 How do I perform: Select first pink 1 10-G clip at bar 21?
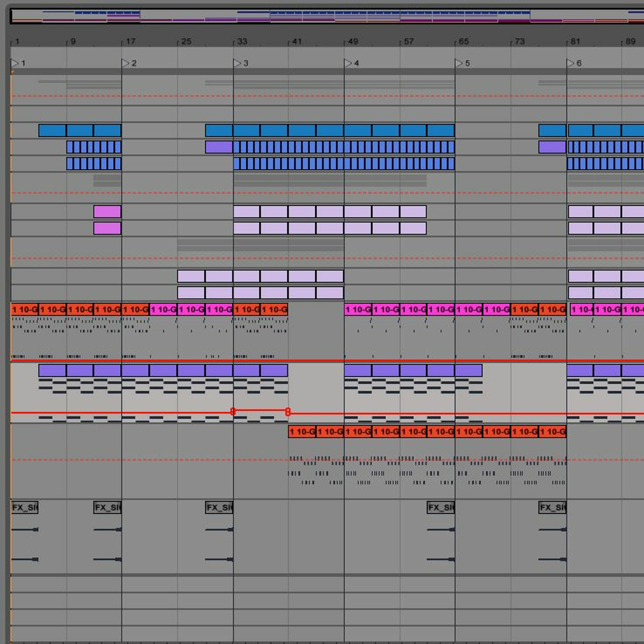pos(163,310)
